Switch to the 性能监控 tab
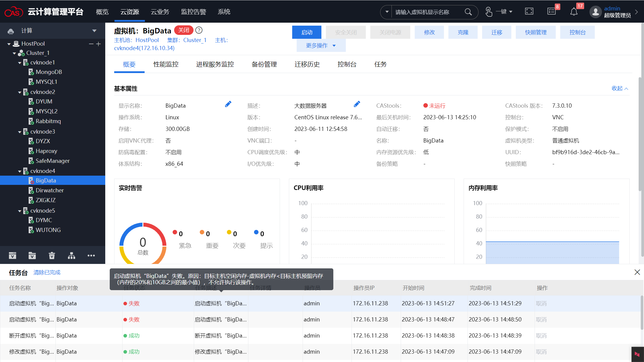Viewport: 644px width, 362px height. (166, 64)
